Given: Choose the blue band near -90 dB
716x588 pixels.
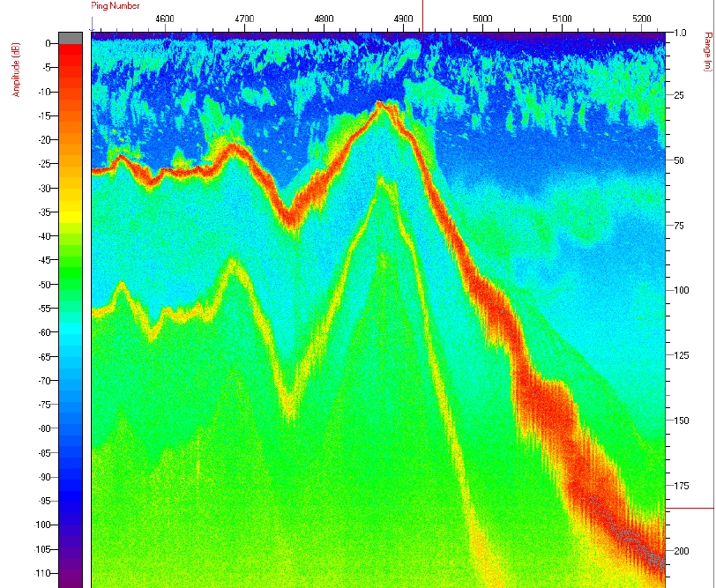Looking at the screenshot, I should (x=71, y=477).
